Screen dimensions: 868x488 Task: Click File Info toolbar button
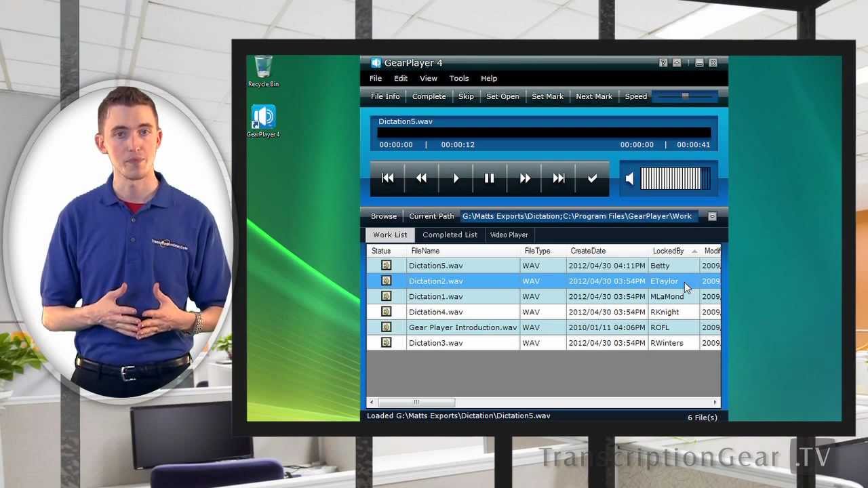(x=385, y=96)
